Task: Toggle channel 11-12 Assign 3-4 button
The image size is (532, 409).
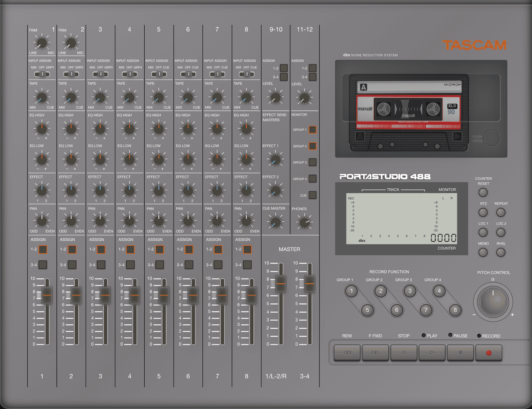Action: (x=313, y=77)
